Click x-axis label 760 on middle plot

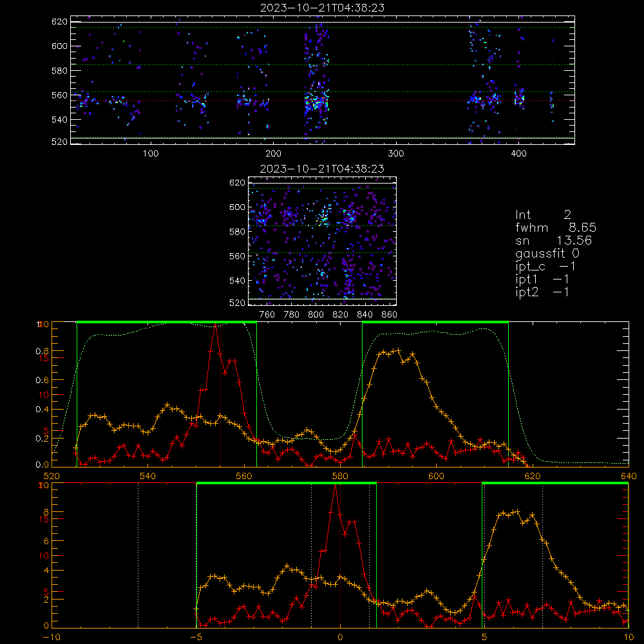click(x=267, y=314)
